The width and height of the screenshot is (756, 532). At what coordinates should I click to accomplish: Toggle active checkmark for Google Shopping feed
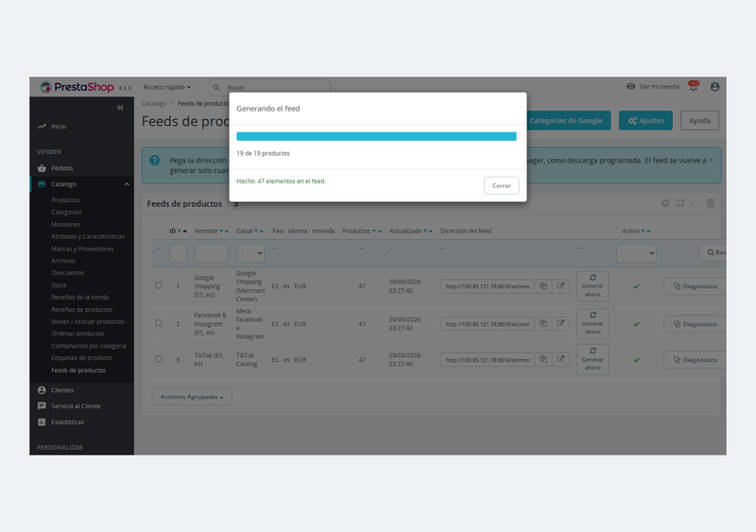point(636,286)
